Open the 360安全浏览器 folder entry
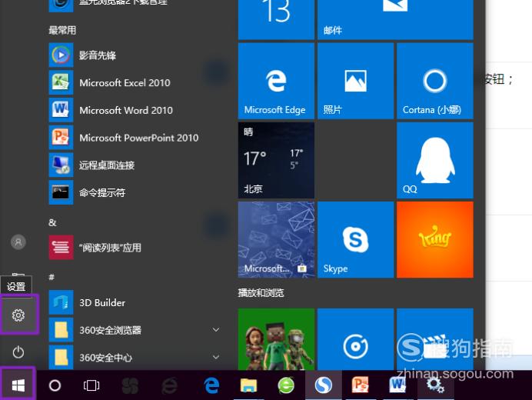The height and width of the screenshot is (400, 532). (x=135, y=330)
